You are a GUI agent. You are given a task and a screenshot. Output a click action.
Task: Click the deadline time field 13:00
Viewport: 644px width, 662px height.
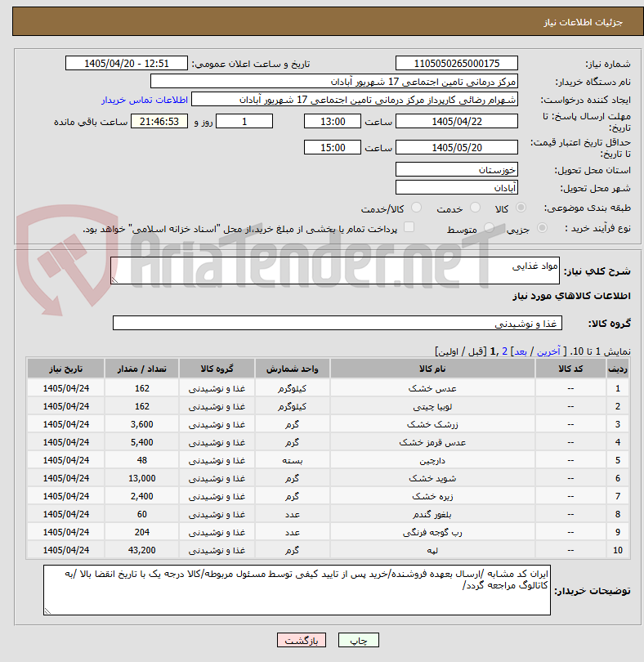333,121
